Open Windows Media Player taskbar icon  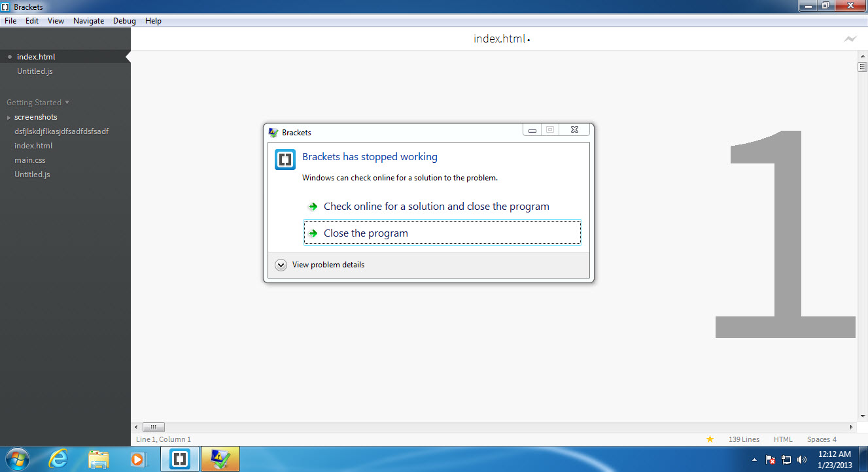click(138, 459)
